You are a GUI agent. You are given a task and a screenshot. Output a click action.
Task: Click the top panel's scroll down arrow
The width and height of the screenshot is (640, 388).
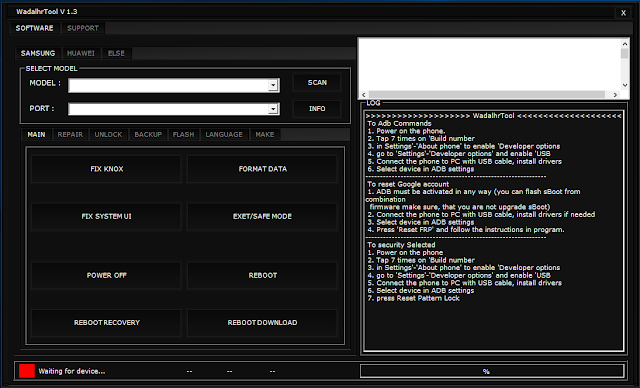tap(624, 85)
